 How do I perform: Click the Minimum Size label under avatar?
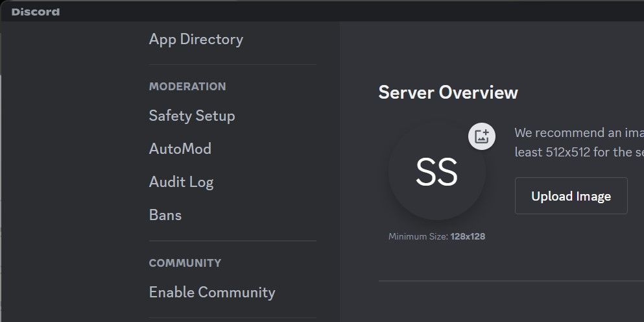tap(418, 237)
